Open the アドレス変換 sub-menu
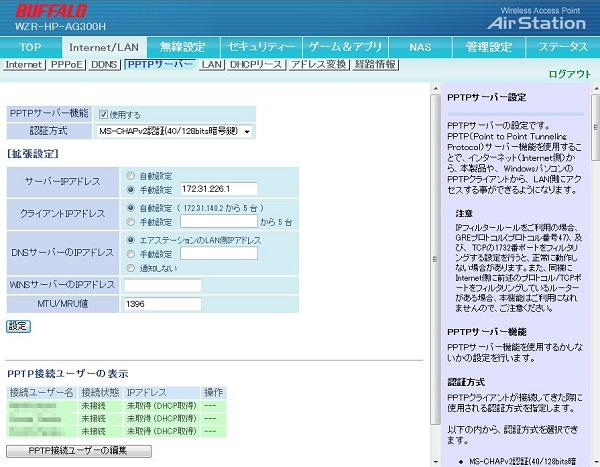 click(319, 64)
